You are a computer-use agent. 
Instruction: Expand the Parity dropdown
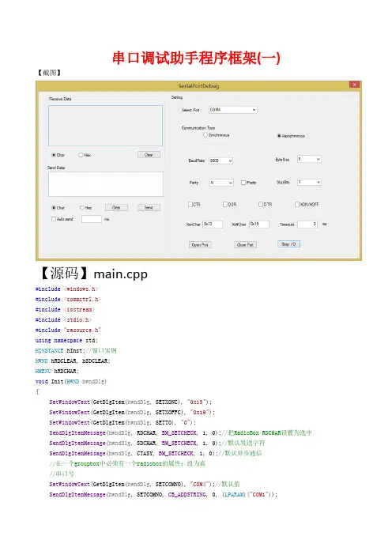pyautogui.click(x=221, y=183)
